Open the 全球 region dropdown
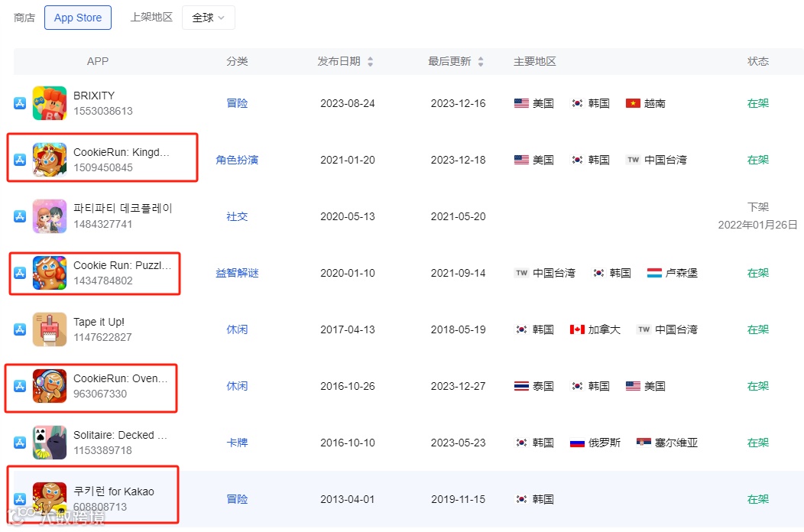The width and height of the screenshot is (804, 532). tap(208, 18)
